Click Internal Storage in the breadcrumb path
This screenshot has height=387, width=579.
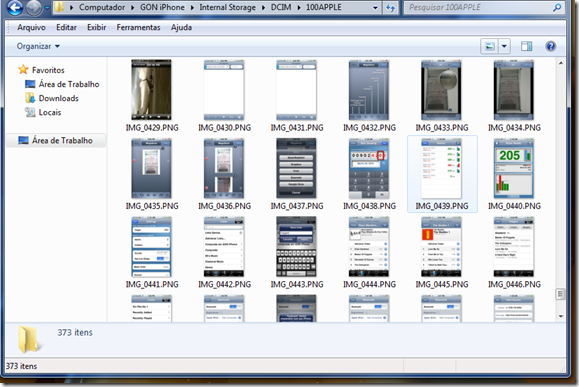(x=227, y=7)
